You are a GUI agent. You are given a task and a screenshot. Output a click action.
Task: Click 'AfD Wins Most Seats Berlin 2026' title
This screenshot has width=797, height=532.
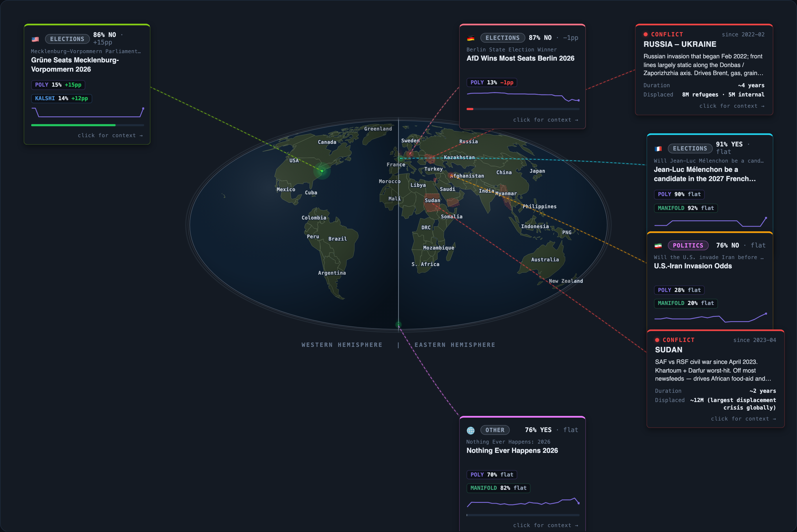pos(520,58)
